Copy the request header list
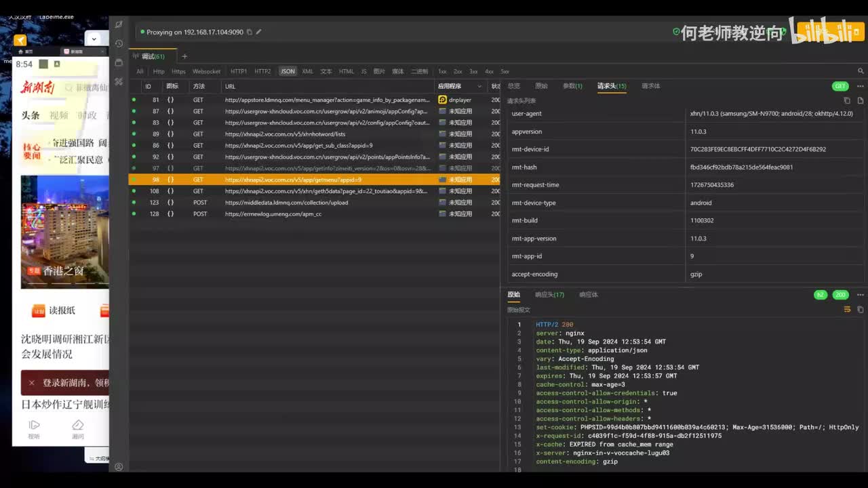Screen dimensions: 868x488 pyautogui.click(x=847, y=100)
